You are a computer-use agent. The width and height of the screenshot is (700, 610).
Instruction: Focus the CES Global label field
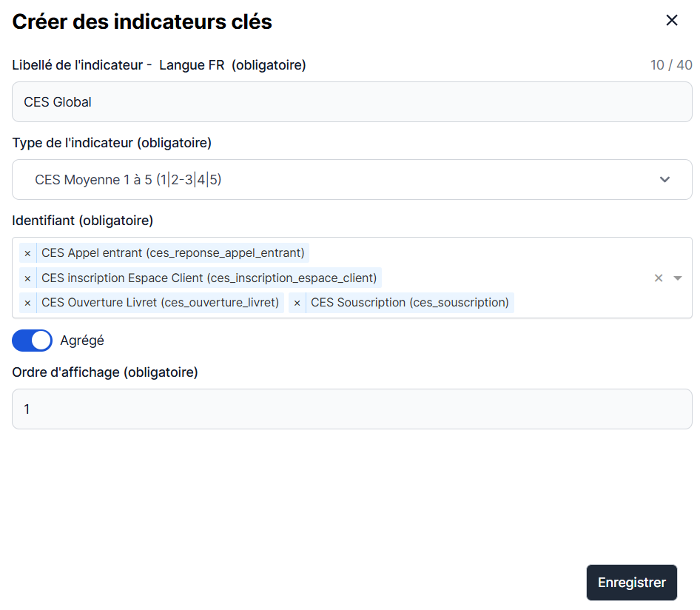351,102
